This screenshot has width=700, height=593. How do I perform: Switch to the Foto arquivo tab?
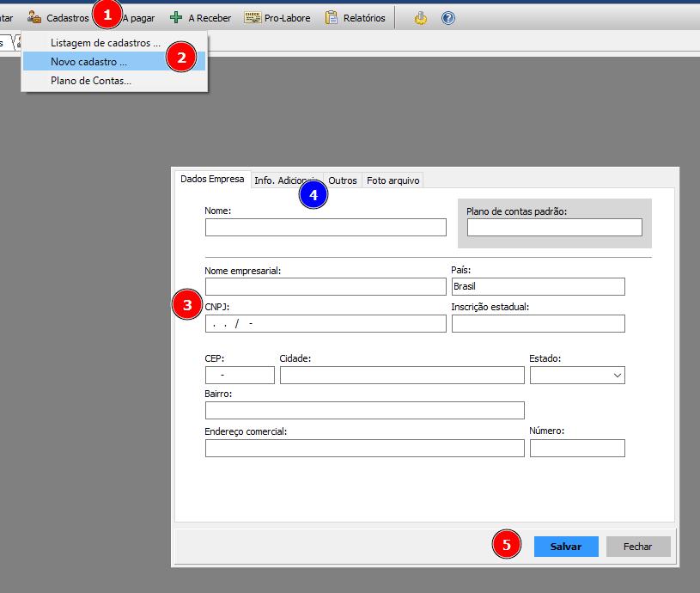pos(393,180)
